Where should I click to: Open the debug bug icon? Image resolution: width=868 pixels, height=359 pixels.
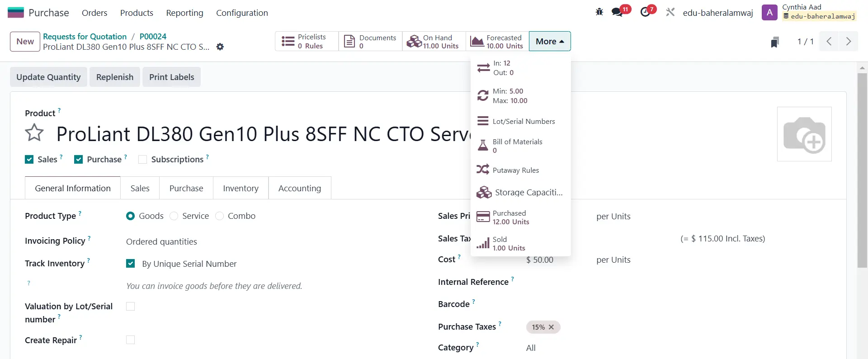click(599, 12)
